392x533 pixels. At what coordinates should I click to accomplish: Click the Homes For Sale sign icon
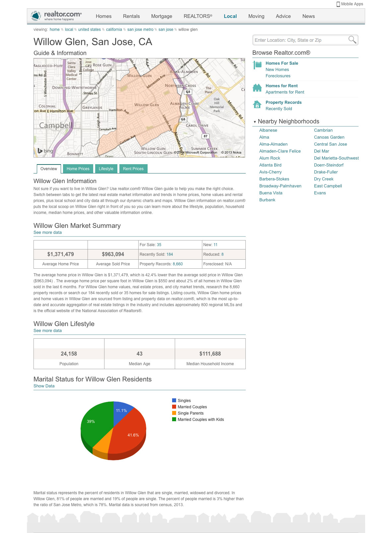[257, 65]
